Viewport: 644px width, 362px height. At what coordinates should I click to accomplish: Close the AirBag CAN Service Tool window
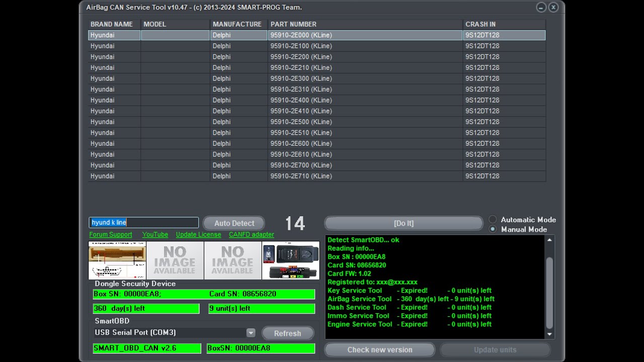[553, 7]
